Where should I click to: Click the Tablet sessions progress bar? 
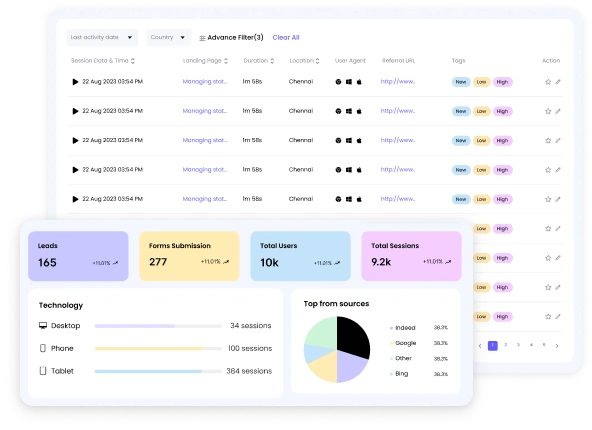158,371
